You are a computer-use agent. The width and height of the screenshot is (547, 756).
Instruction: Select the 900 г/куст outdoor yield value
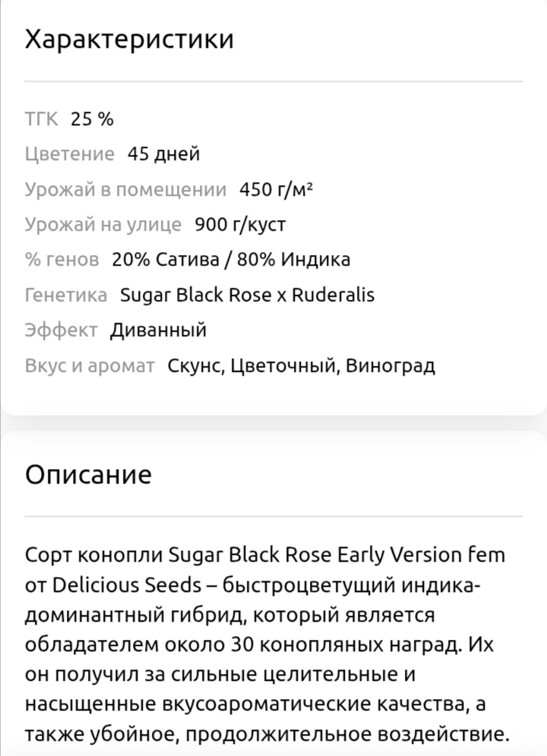click(240, 225)
